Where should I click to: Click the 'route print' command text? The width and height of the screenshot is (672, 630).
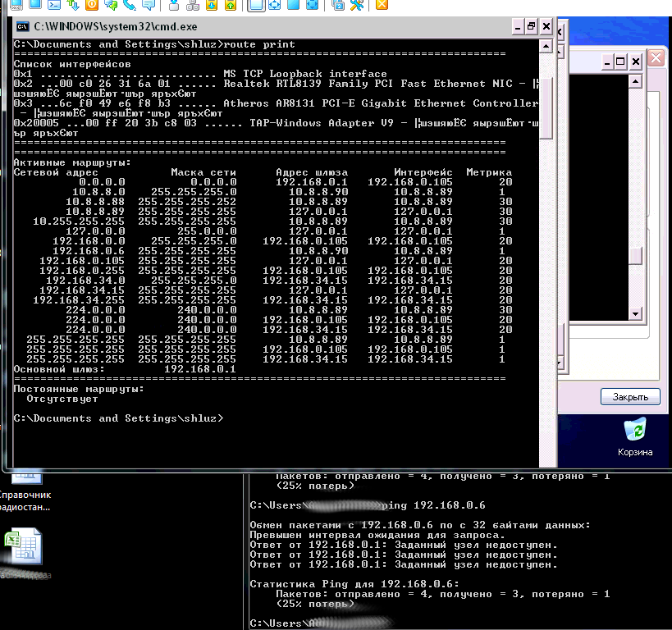tap(259, 44)
